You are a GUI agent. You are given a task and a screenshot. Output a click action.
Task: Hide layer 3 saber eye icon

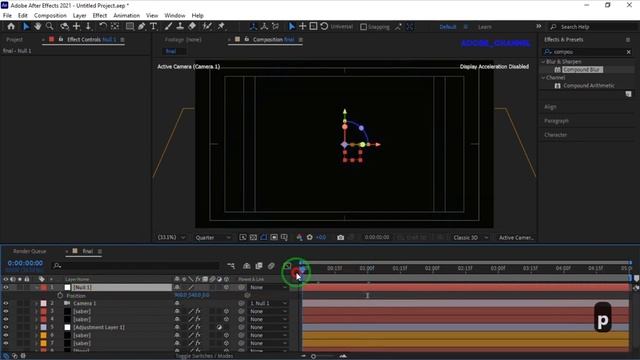pos(6,311)
